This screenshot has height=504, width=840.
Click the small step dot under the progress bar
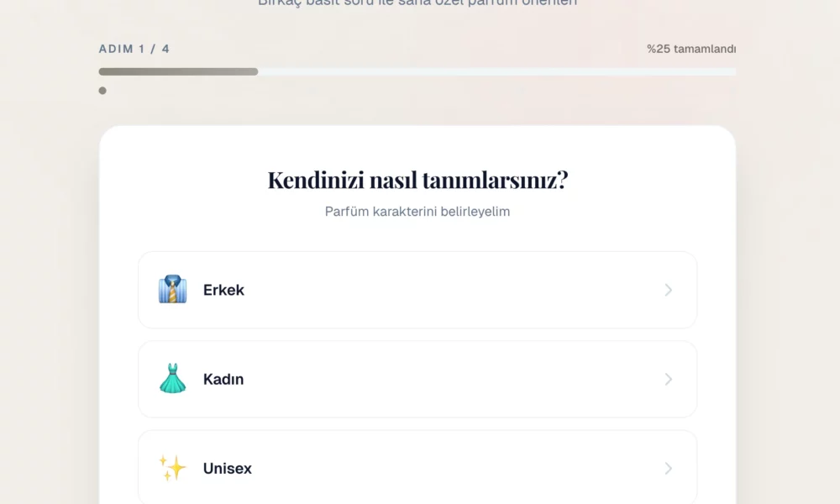pyautogui.click(x=102, y=91)
